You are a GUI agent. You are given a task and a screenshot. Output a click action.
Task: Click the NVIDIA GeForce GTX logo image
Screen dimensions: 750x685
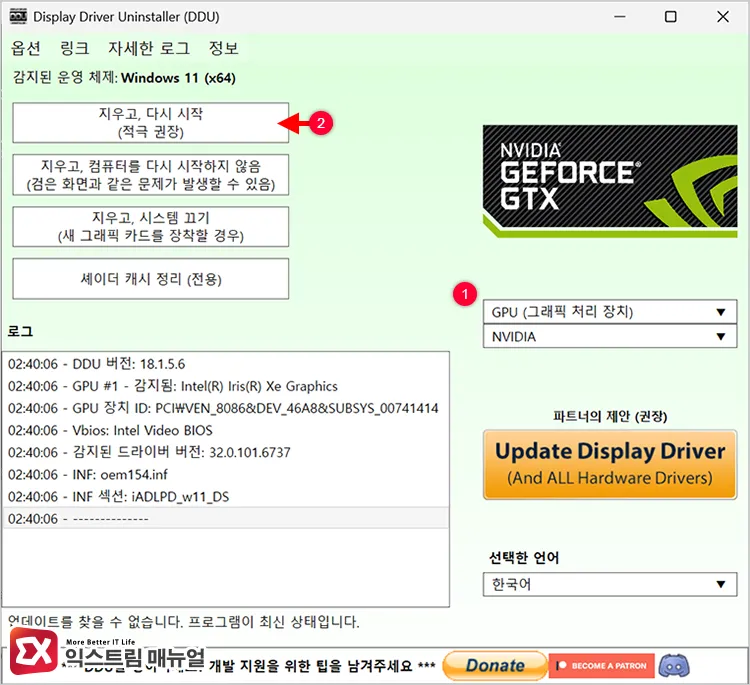(610, 181)
